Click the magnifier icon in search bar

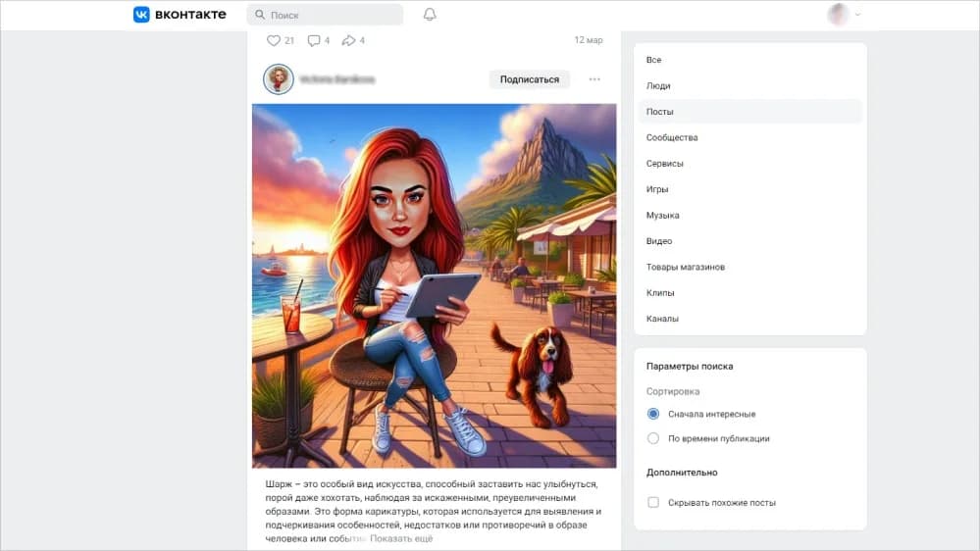[x=260, y=16]
